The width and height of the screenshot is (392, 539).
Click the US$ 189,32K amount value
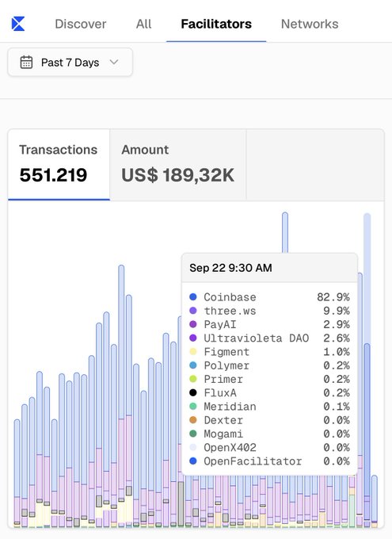coord(178,175)
